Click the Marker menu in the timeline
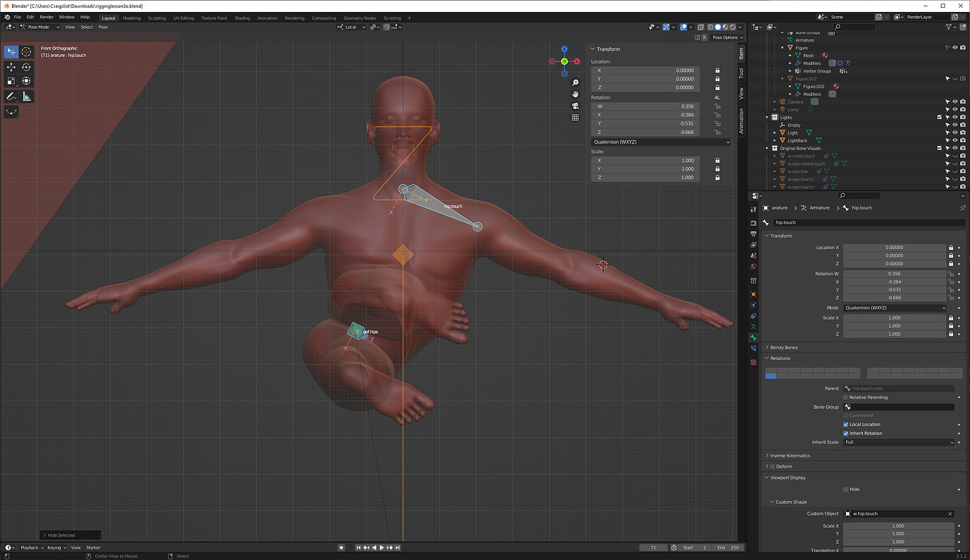This screenshot has width=970, height=560. click(x=93, y=547)
